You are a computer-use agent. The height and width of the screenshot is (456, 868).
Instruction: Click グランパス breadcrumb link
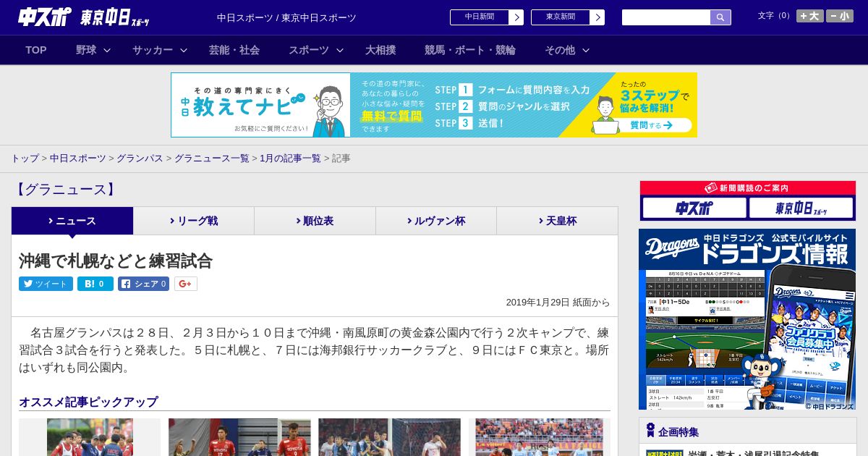(x=140, y=159)
